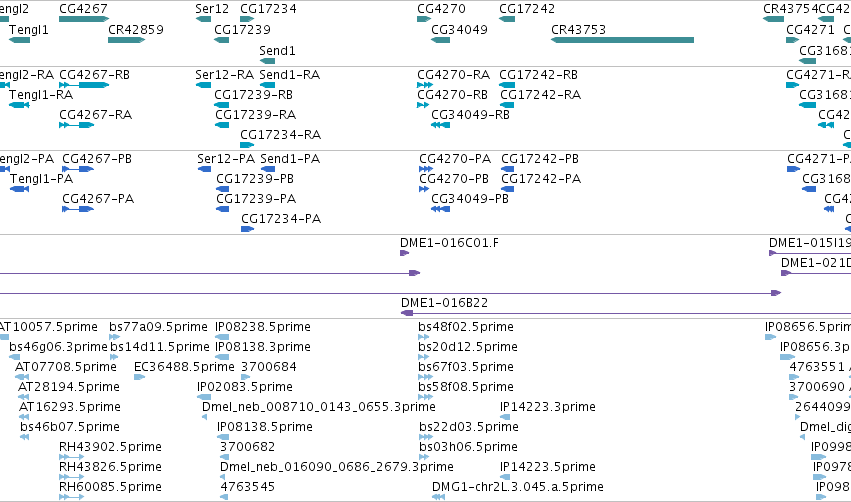Select the CR42859 gene label
The height and width of the screenshot is (502, 851).
pyautogui.click(x=136, y=29)
